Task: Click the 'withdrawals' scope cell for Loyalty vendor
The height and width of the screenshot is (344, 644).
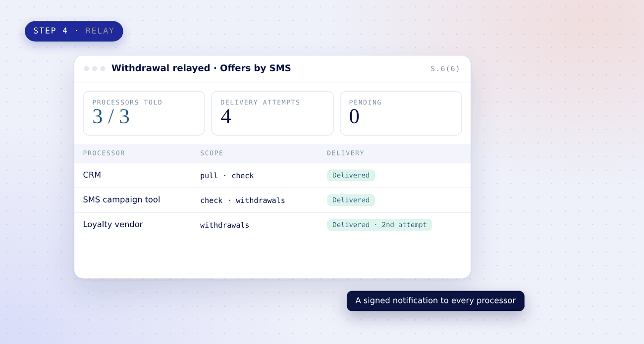Action: pyautogui.click(x=224, y=225)
